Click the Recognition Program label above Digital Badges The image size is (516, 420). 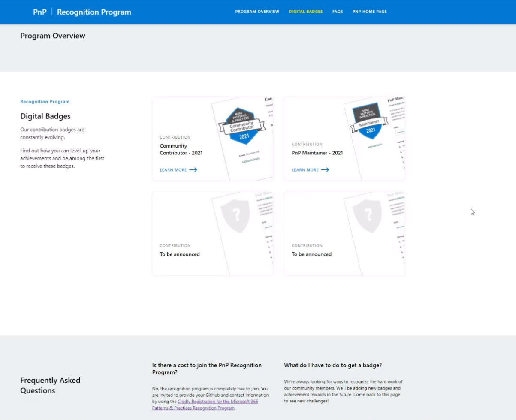45,101
